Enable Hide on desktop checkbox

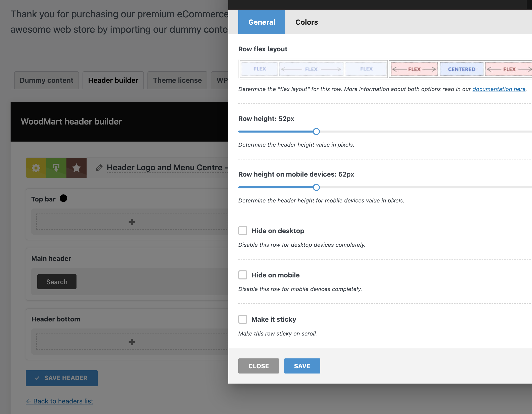click(243, 231)
